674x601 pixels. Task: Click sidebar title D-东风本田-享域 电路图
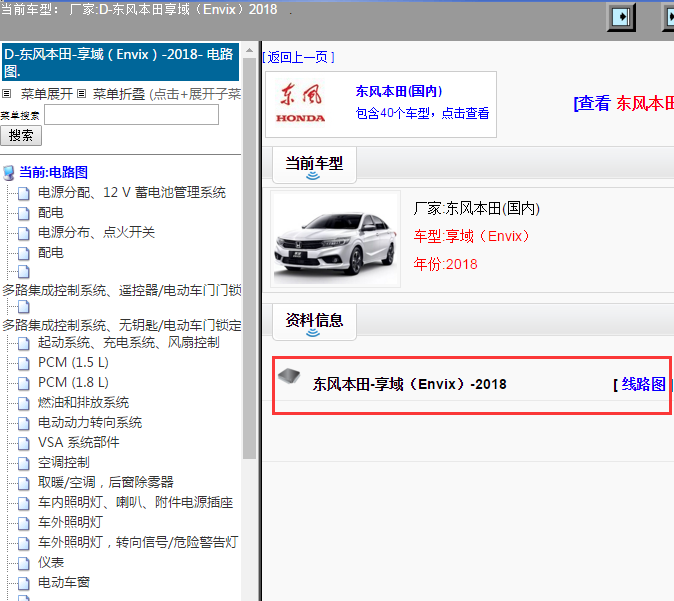[120, 62]
